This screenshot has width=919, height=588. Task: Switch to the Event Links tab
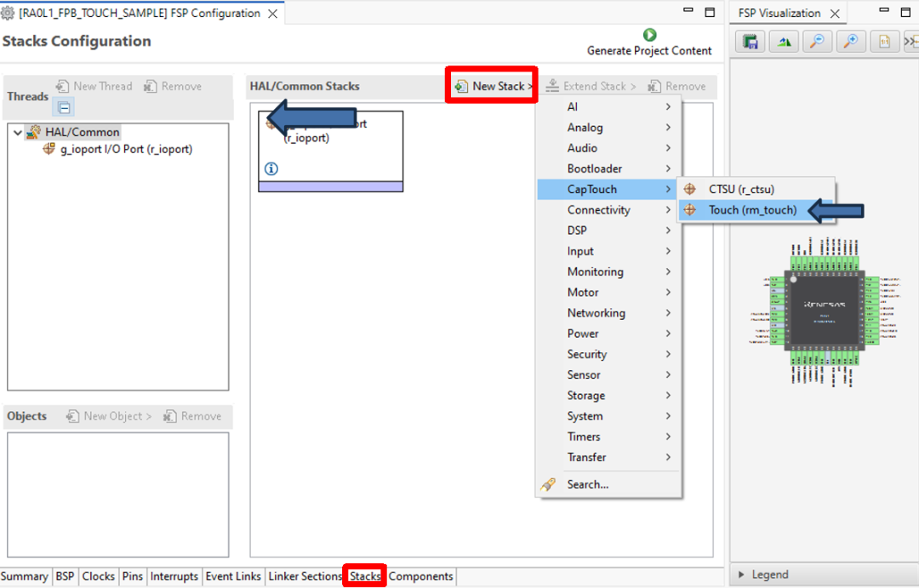[x=233, y=577]
